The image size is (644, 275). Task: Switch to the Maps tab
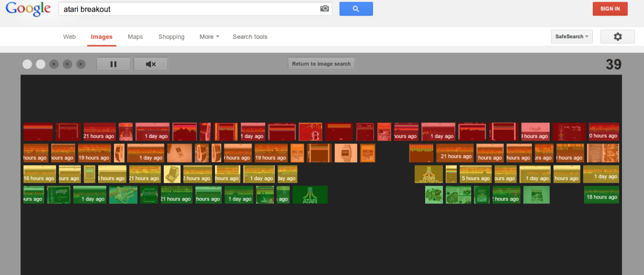coord(135,37)
